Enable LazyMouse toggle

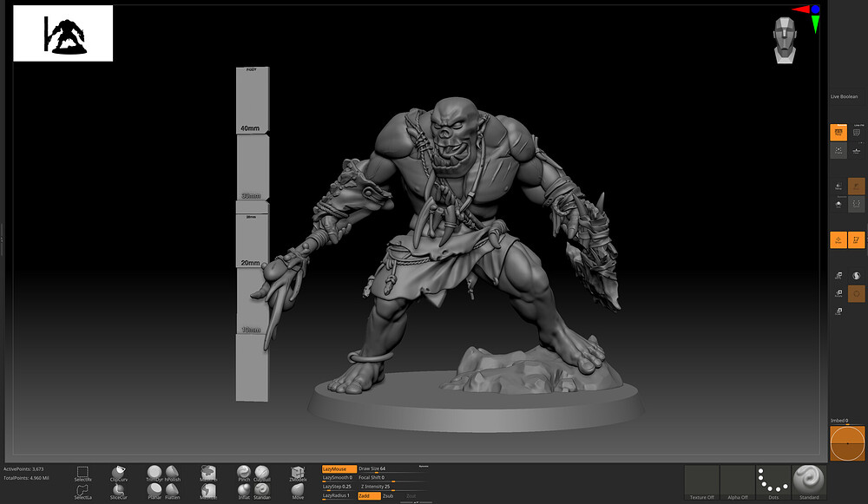tap(339, 468)
